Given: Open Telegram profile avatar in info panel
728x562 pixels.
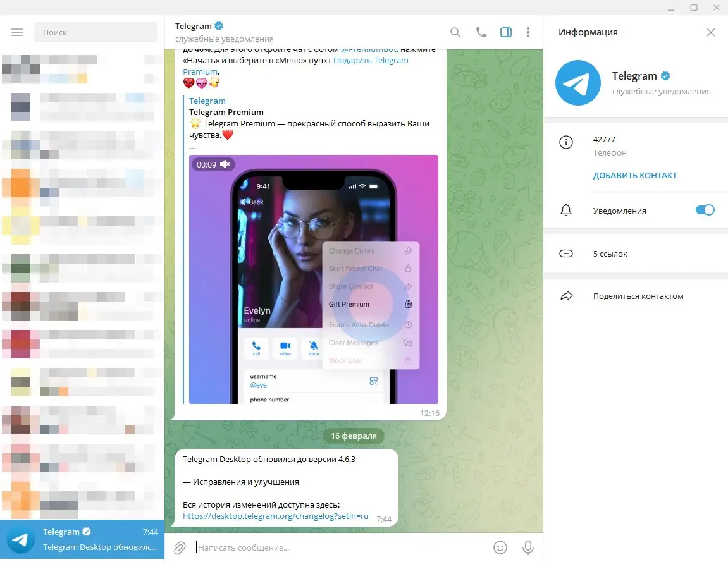Looking at the screenshot, I should 578,83.
